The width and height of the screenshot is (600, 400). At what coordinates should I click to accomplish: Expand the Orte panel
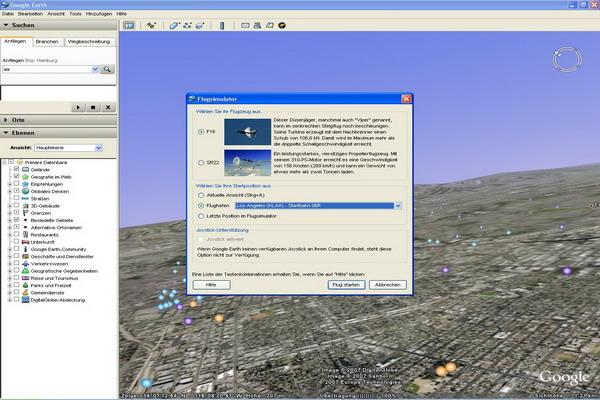click(6, 120)
